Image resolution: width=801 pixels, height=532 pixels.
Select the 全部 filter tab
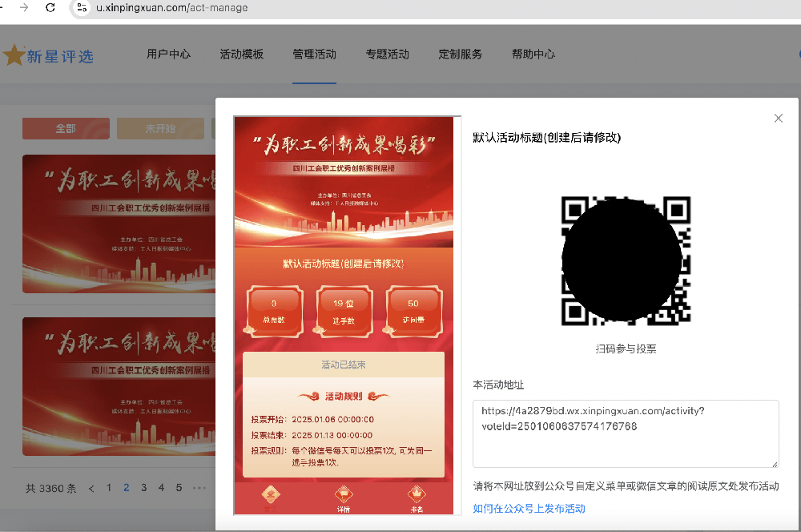(66, 129)
